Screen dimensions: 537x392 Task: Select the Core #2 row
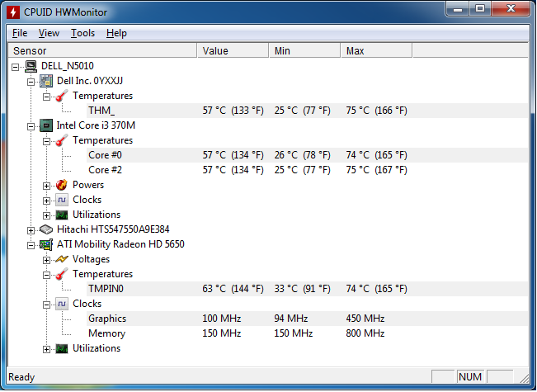[x=307, y=170]
